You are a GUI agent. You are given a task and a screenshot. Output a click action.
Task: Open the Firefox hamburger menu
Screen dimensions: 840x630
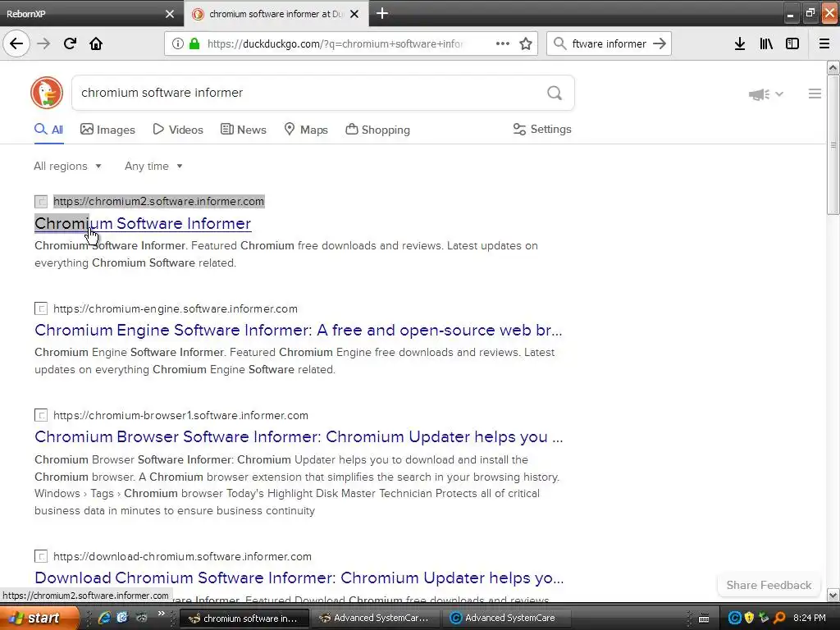tap(824, 43)
